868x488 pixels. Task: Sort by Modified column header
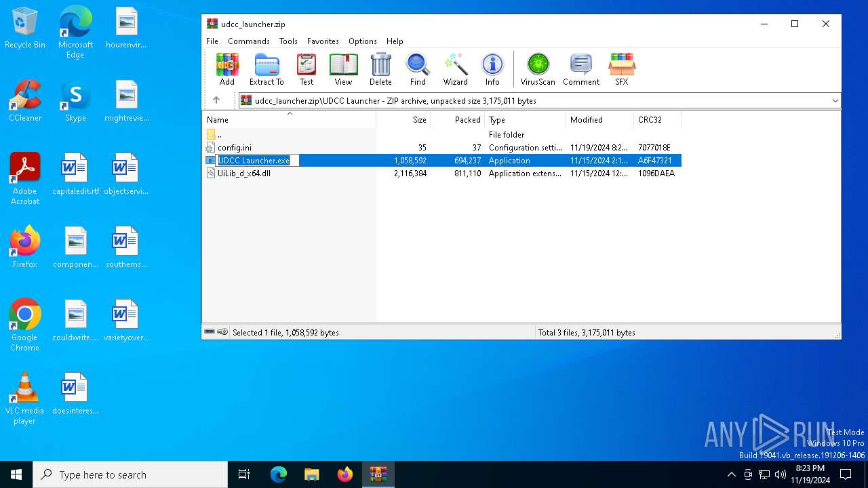pos(600,120)
